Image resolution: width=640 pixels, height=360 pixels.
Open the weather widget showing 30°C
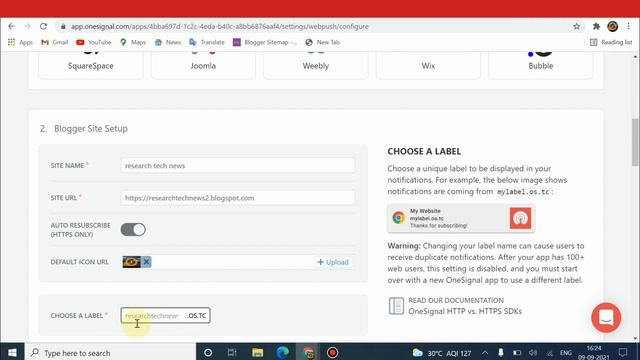point(442,353)
